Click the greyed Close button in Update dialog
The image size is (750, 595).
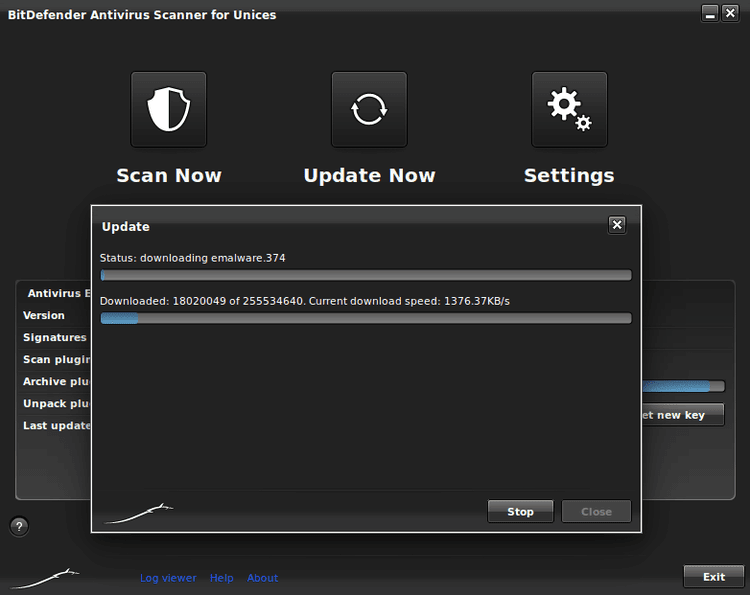point(596,511)
